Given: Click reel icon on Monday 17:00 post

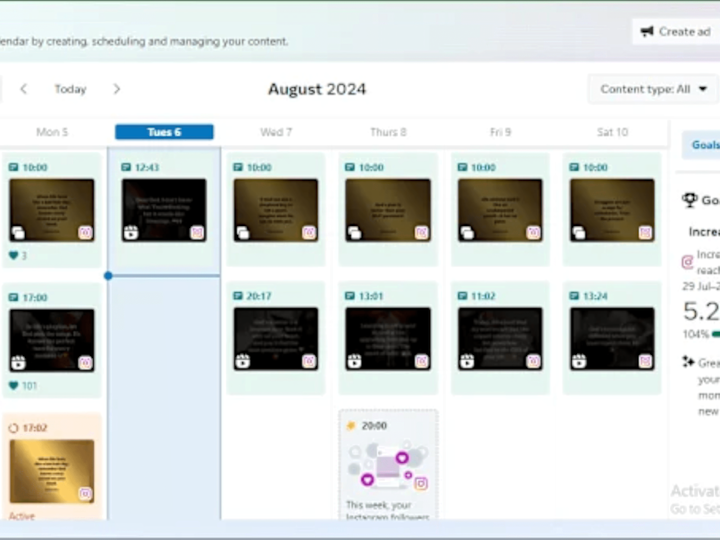Looking at the screenshot, I should 18,363.
